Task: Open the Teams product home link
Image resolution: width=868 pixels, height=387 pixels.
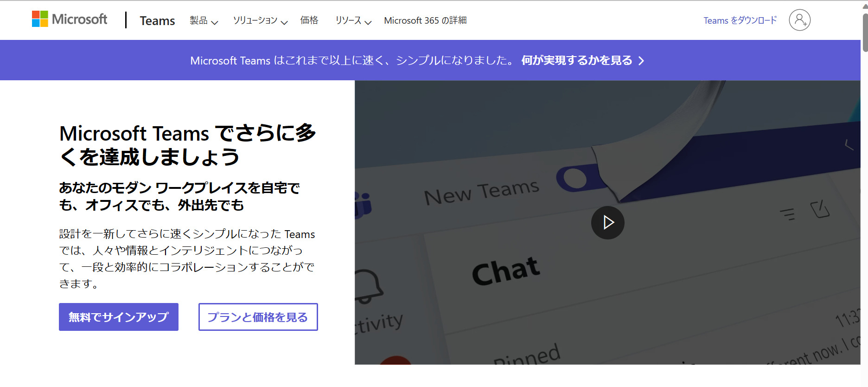Action: (x=157, y=21)
